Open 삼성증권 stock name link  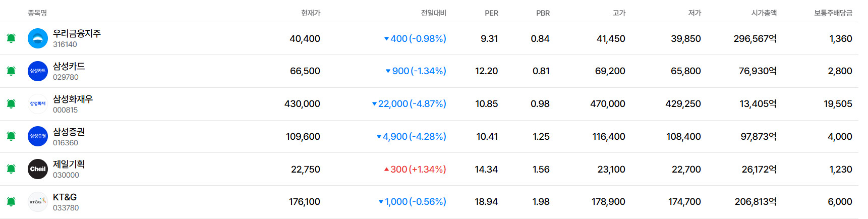69,132
